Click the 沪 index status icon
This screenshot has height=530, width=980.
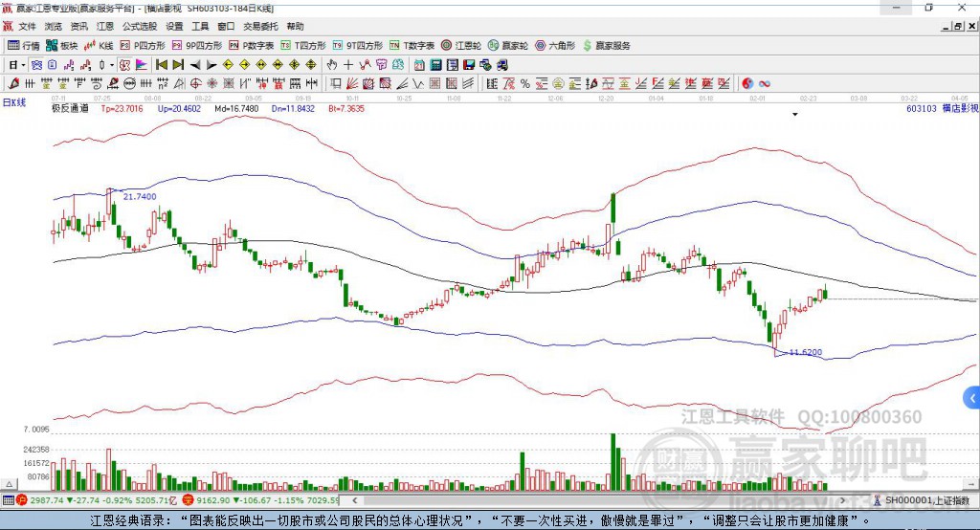tap(23, 500)
